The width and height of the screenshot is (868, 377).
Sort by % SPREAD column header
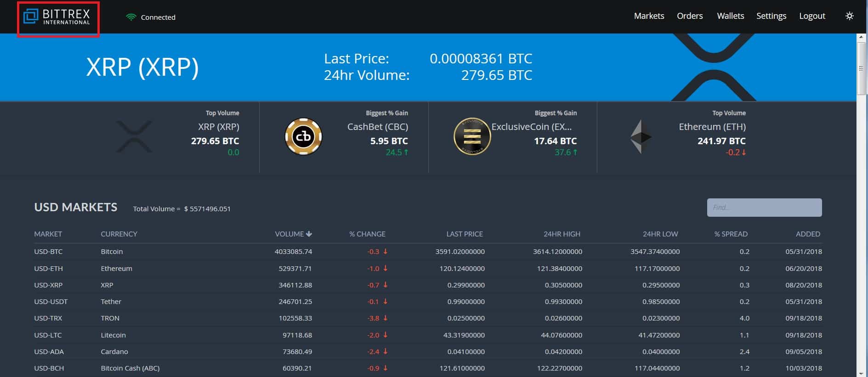[x=731, y=234]
